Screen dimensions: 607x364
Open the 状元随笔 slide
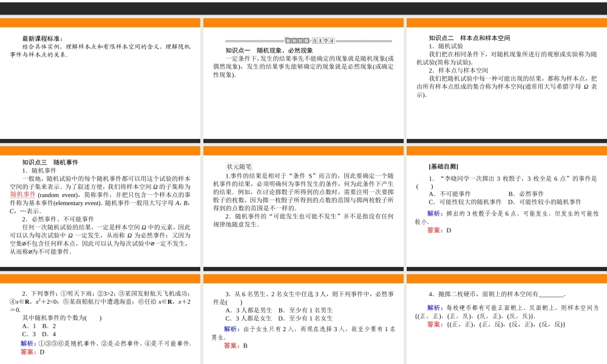(x=303, y=209)
